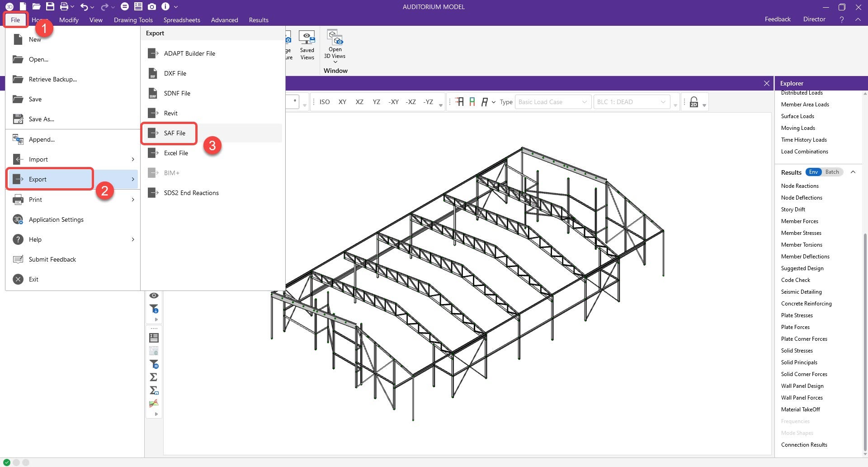
Task: Open Member Forces results
Action: [x=799, y=221]
